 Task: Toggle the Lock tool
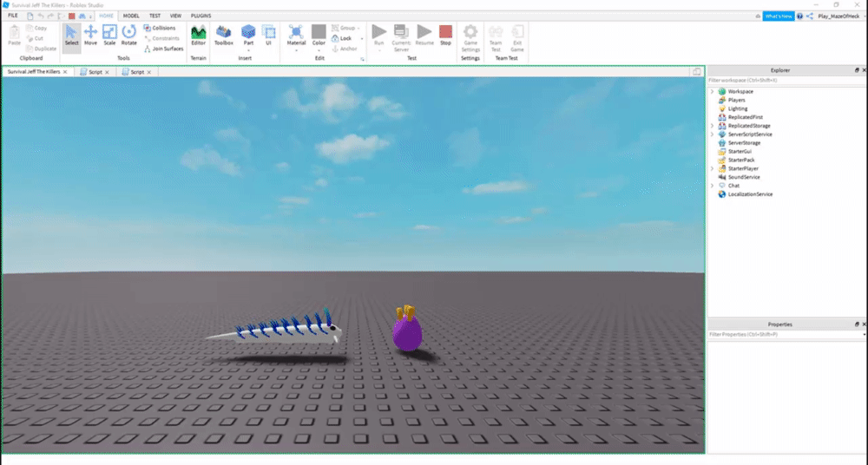coord(342,38)
